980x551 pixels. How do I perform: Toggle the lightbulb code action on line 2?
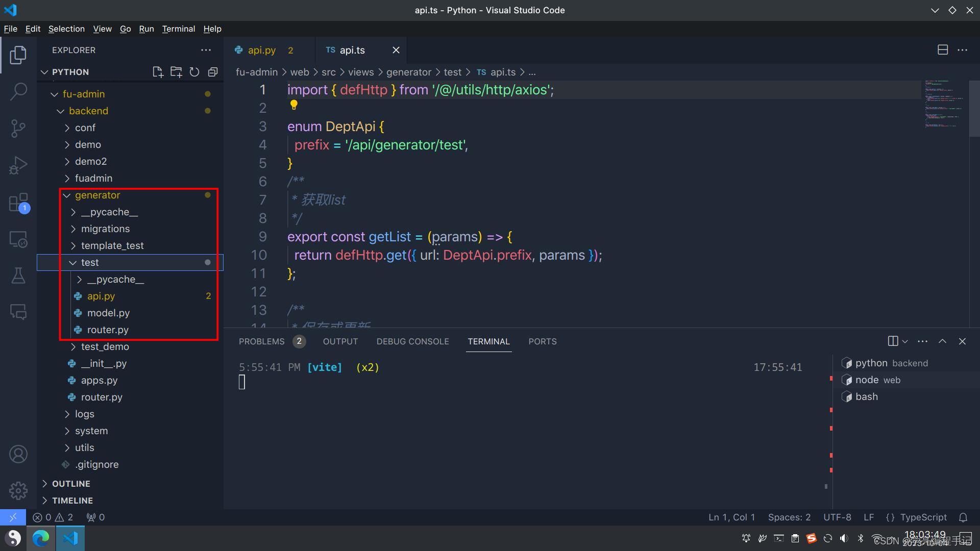[293, 105]
